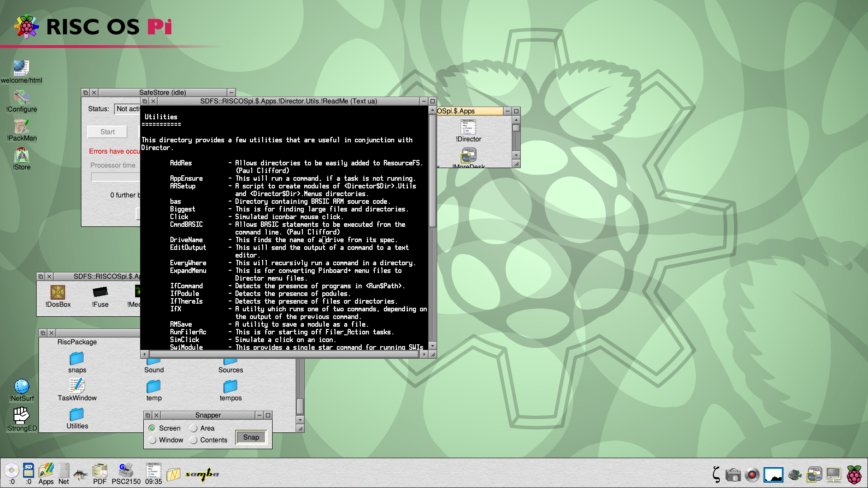This screenshot has height=488, width=868.
Task: Click the 'Utilities' heading in the ReadMe
Action: pos(161,117)
